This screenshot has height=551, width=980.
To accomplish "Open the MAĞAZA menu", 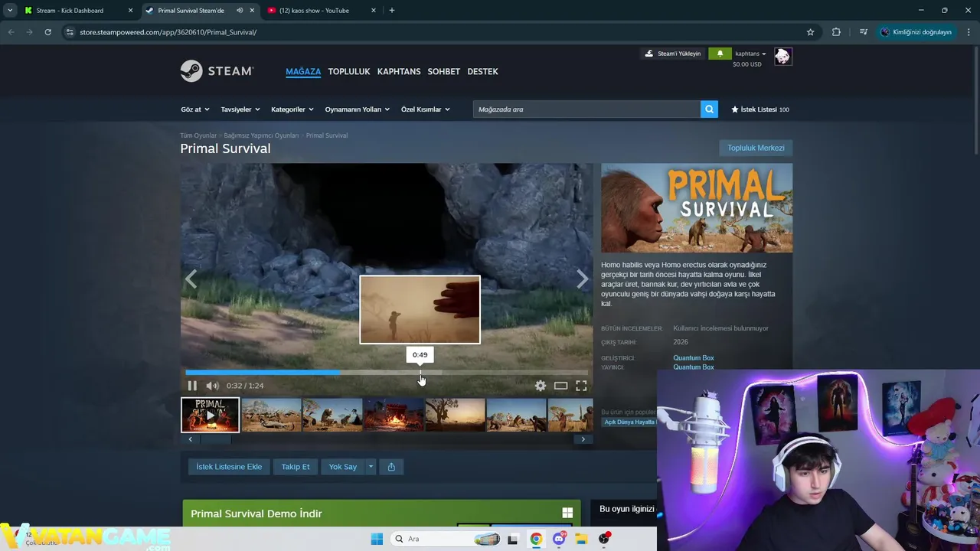I will 303,71.
